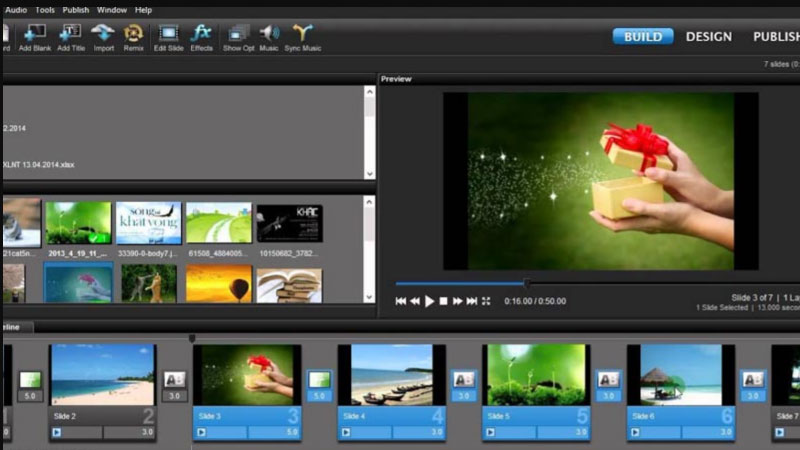The height and width of the screenshot is (450, 800).
Task: Select Slide 5 green sprout thumbnail
Action: (536, 375)
